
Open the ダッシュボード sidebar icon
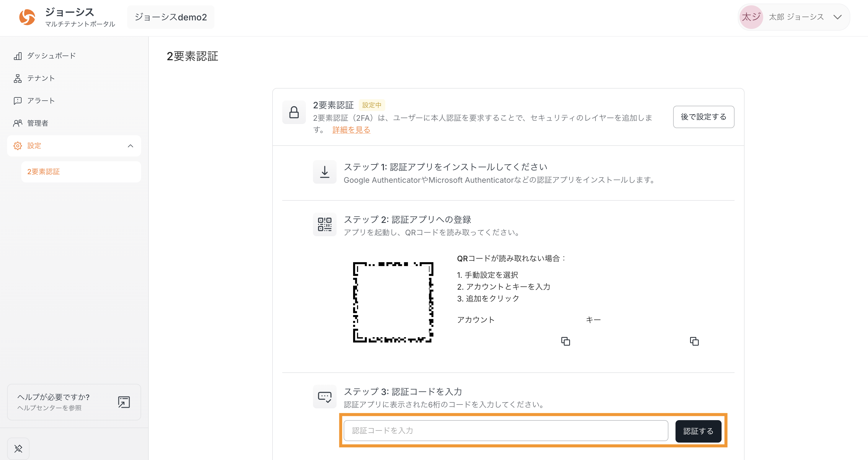18,56
